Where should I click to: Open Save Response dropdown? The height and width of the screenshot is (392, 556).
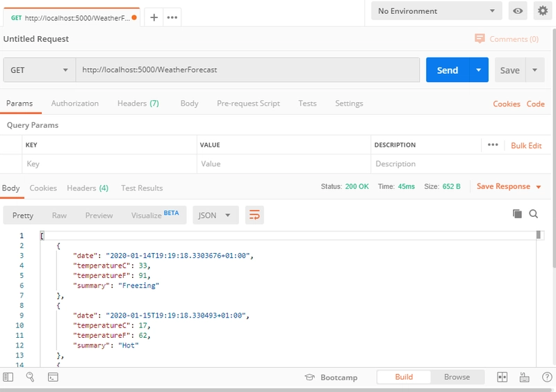509,186
